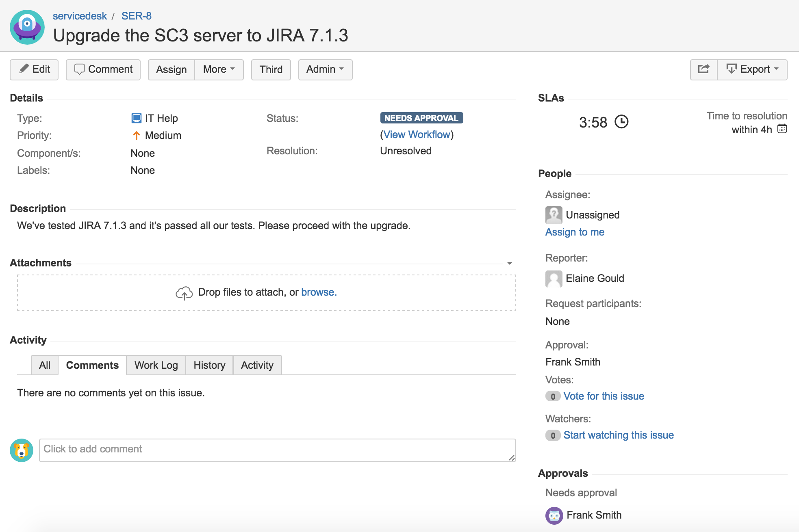799x532 pixels.
Task: Click the NEEDS APPROVAL status badge
Action: pyautogui.click(x=421, y=118)
